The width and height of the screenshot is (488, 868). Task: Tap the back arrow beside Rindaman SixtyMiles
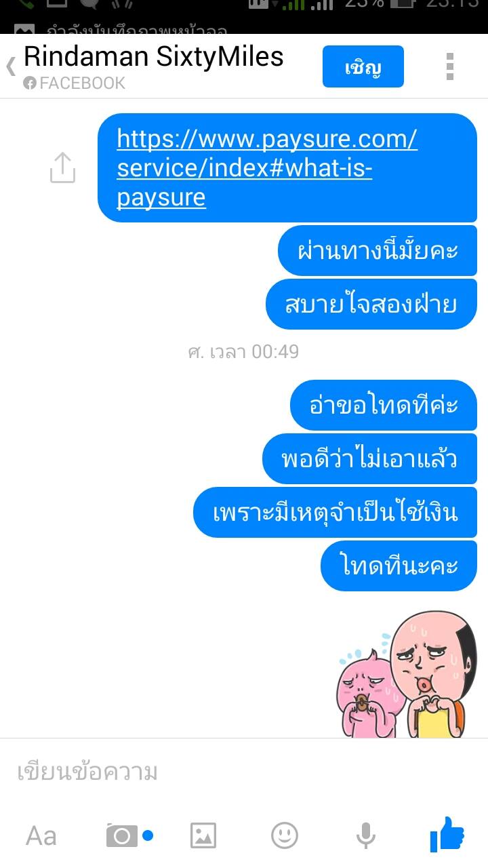10,66
